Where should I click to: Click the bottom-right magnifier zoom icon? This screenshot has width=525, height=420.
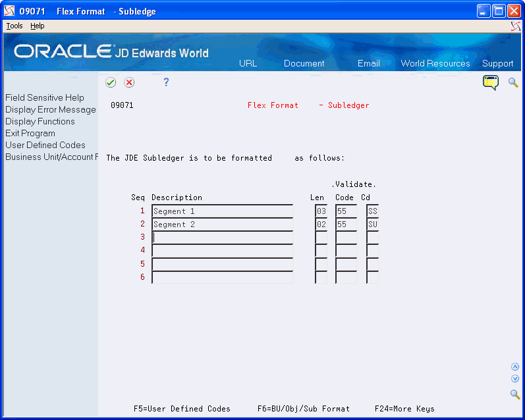[515, 394]
